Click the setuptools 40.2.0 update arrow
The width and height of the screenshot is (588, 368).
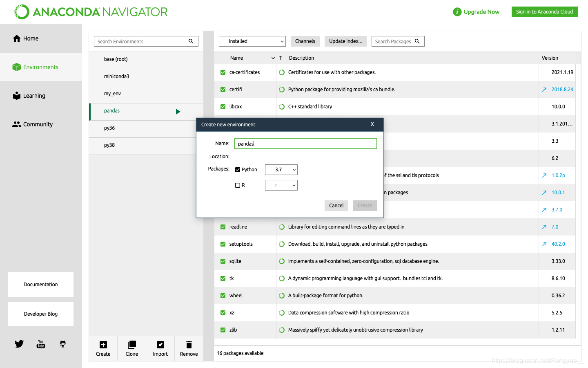pos(544,244)
